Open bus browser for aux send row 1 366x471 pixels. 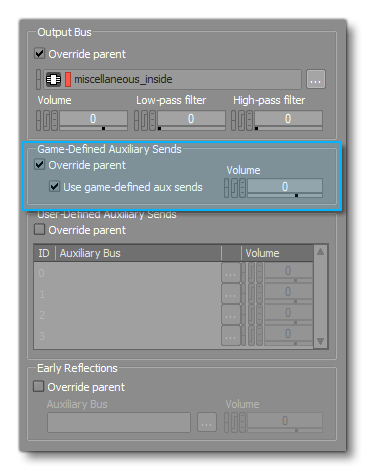231,294
